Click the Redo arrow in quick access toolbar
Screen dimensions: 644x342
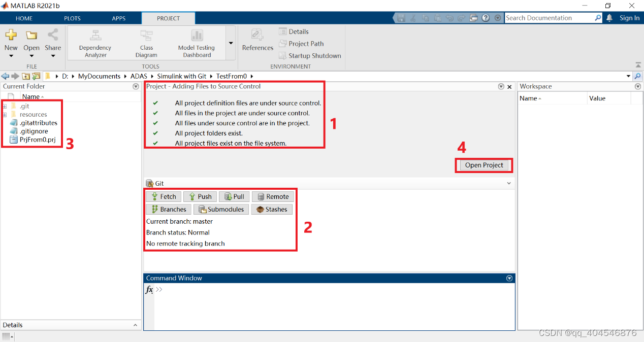click(461, 18)
